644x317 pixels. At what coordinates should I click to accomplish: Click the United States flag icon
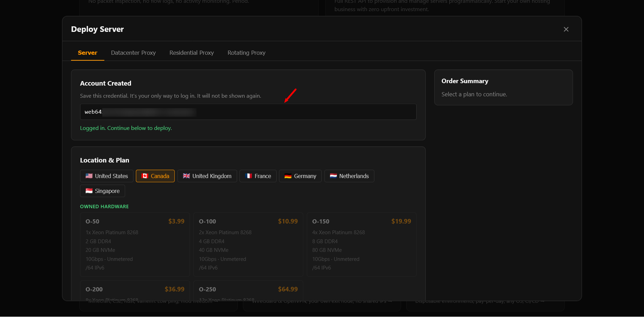pyautogui.click(x=89, y=176)
